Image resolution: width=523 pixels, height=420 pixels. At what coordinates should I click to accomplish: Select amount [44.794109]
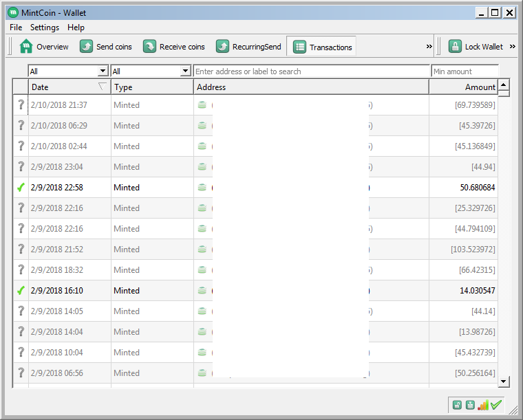click(x=475, y=229)
